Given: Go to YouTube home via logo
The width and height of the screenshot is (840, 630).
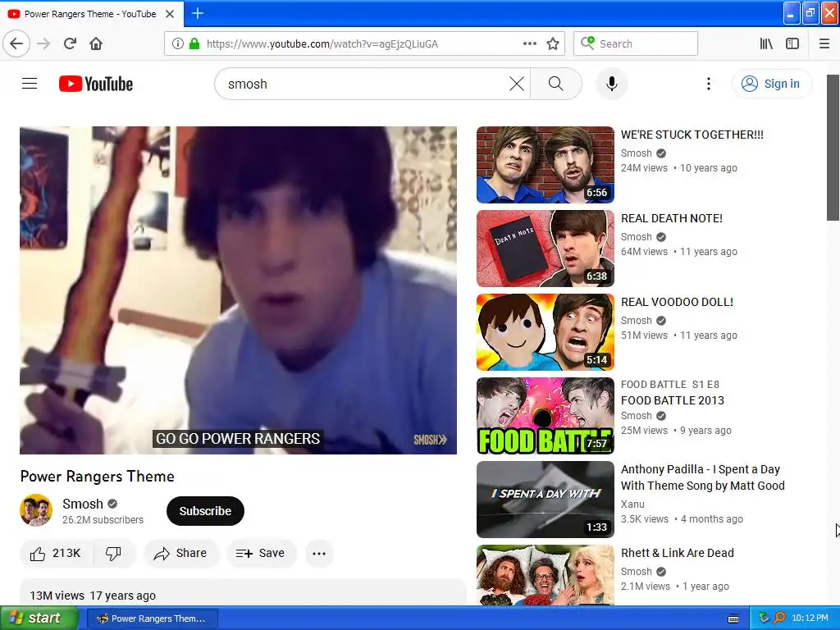Looking at the screenshot, I should (96, 84).
